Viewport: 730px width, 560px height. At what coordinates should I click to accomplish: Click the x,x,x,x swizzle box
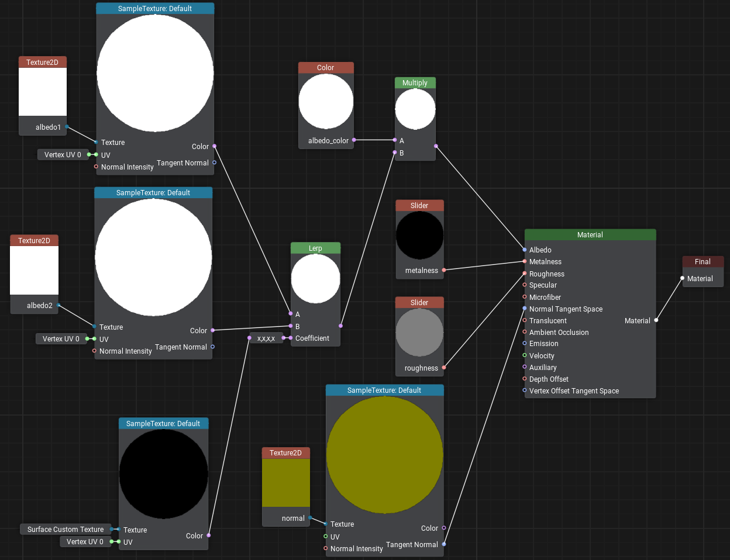tap(266, 338)
